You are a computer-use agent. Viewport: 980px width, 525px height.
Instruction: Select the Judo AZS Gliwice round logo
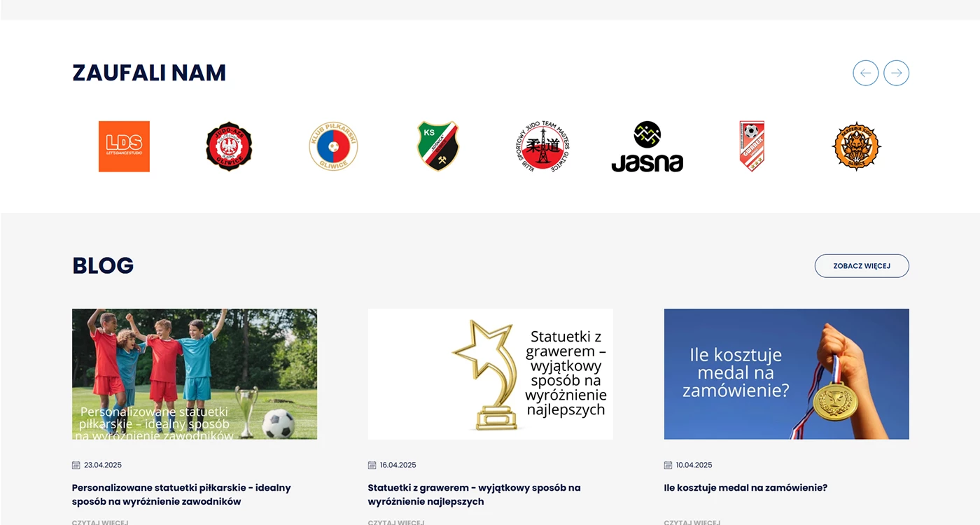click(x=229, y=146)
